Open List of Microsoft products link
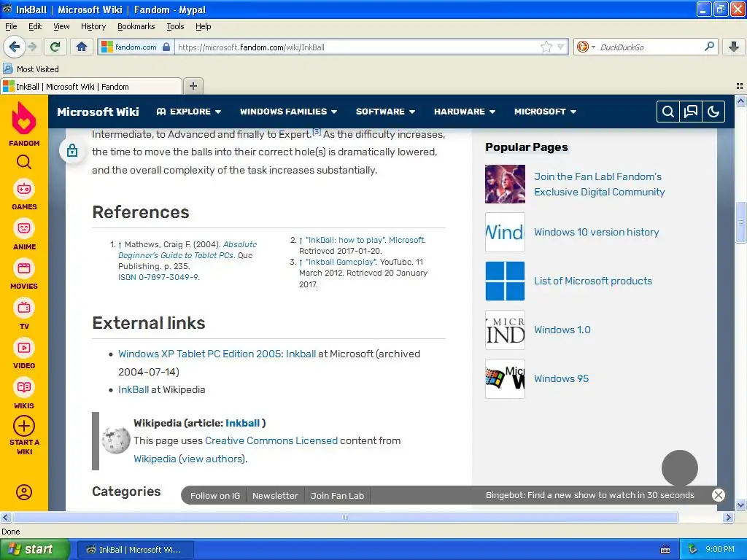 592,281
